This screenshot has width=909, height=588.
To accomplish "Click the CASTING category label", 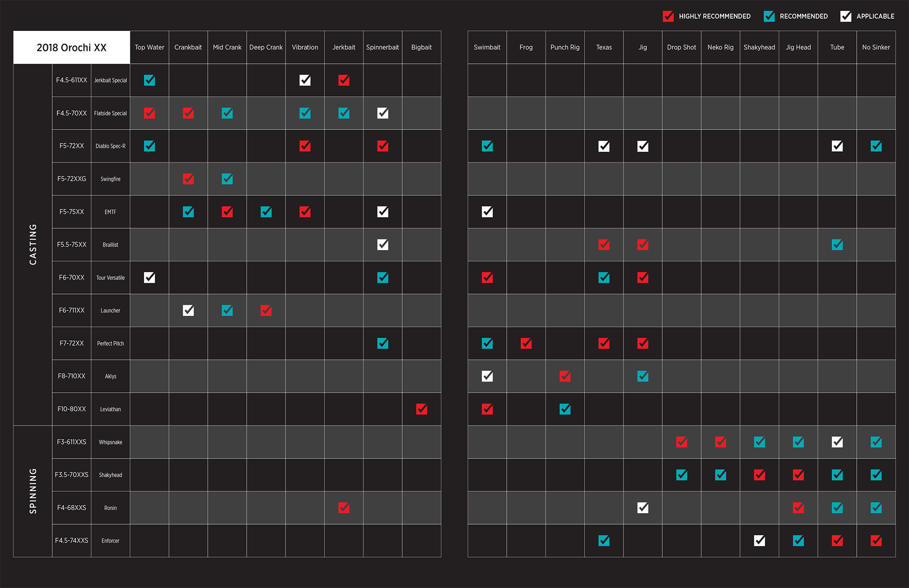I will [33, 244].
